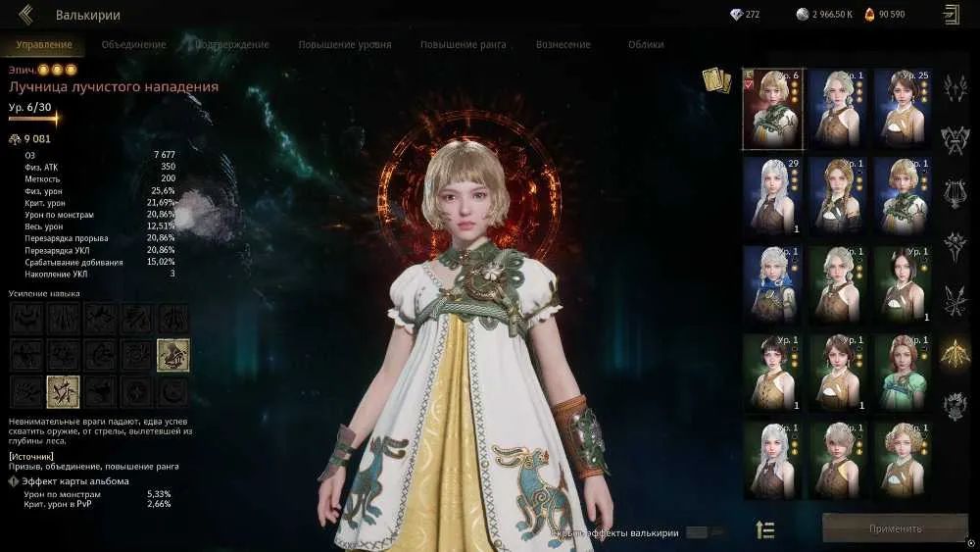The width and height of the screenshot is (980, 552).
Task: Select the dagger emblem class filter icon
Action: [x=955, y=246]
